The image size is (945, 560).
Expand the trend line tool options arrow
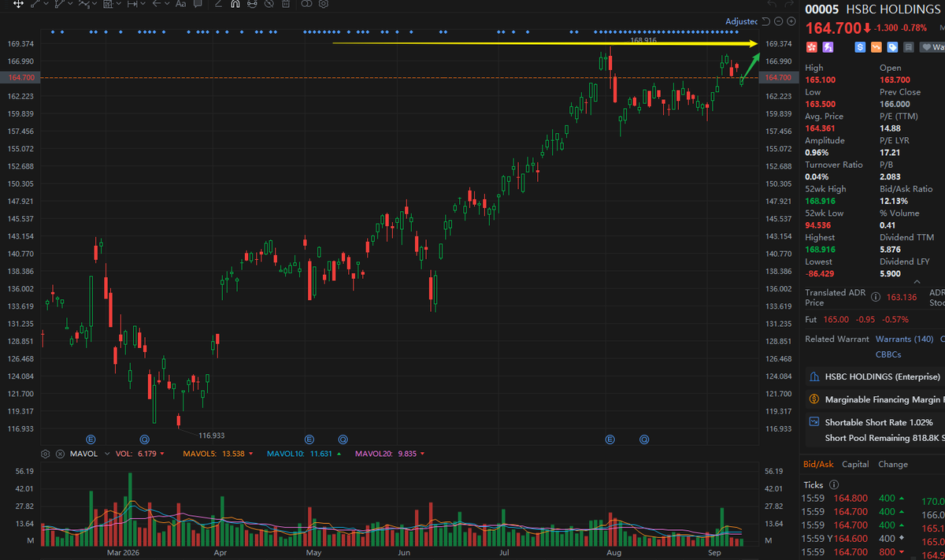click(46, 4)
